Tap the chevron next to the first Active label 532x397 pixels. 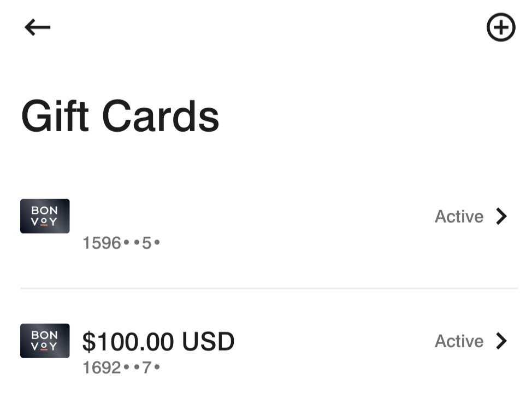click(501, 217)
